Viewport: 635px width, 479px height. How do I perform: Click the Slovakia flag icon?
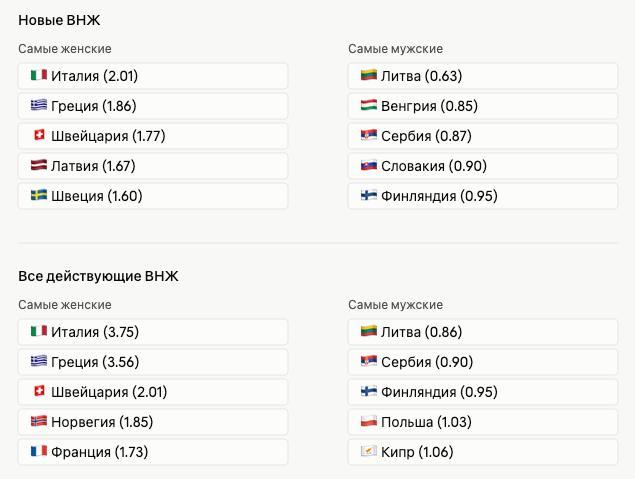coord(369,165)
